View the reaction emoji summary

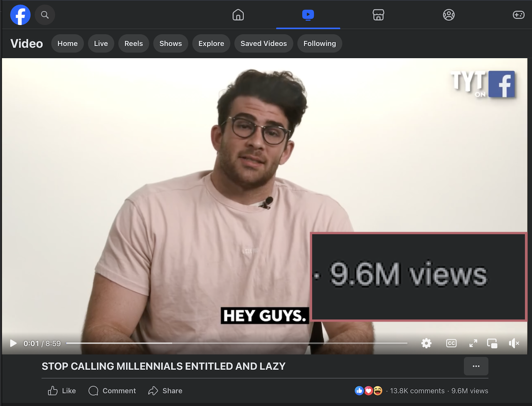(369, 391)
